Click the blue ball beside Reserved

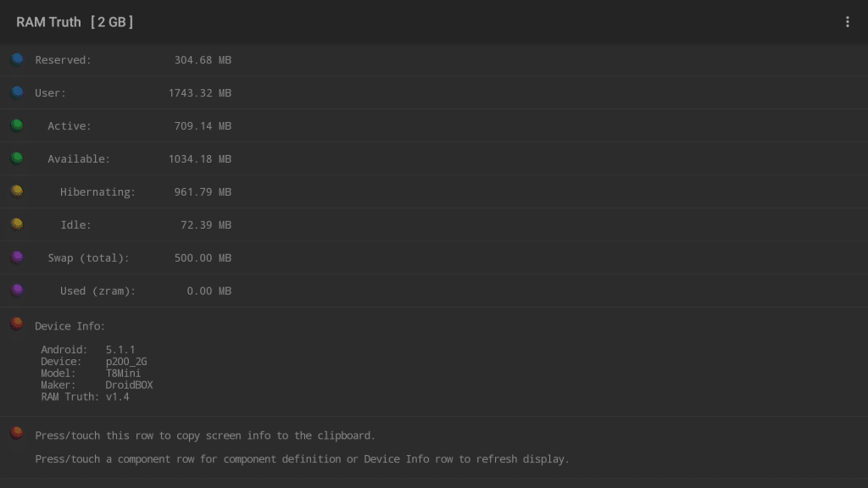coord(17,59)
